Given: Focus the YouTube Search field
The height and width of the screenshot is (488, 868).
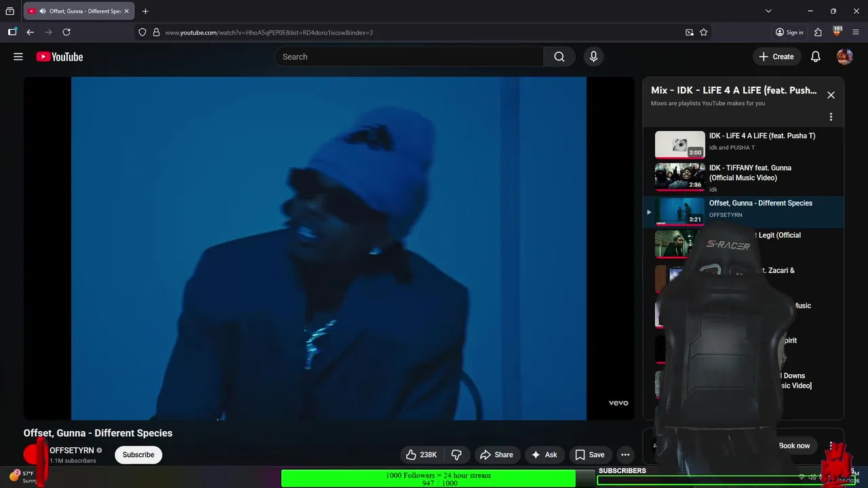Looking at the screenshot, I should coord(409,57).
